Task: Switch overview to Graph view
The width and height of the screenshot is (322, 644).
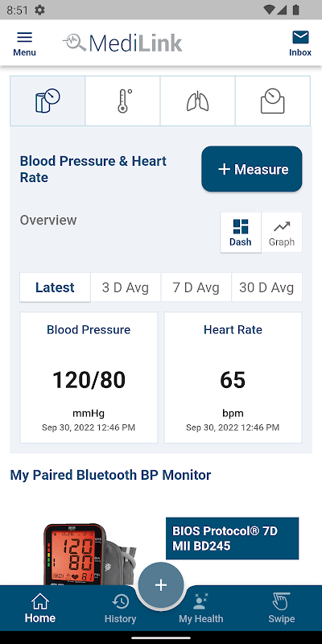Action: [282, 233]
